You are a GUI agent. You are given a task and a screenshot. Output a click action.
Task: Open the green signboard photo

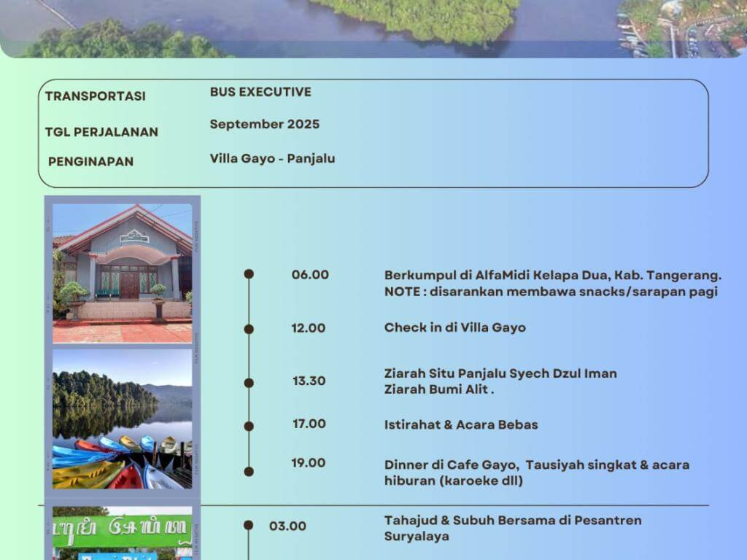pyautogui.click(x=122, y=532)
